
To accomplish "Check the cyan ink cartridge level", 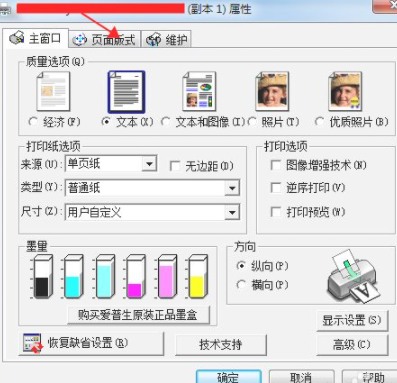I will click(73, 276).
